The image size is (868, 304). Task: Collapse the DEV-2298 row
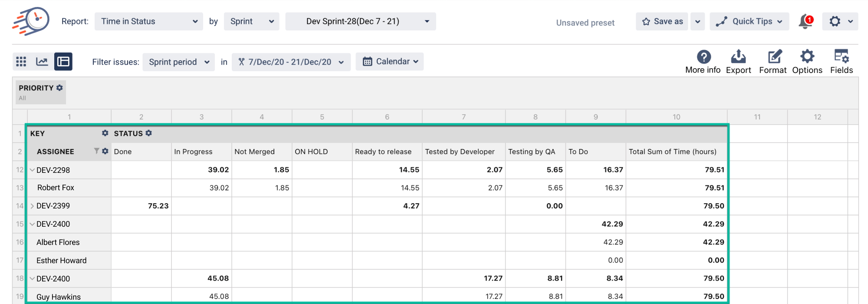[32, 170]
